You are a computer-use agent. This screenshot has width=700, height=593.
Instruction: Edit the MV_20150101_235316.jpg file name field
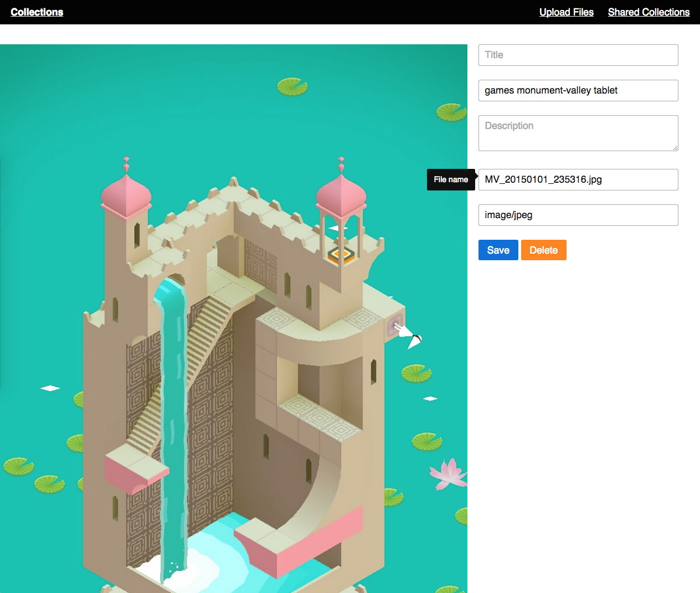(x=578, y=179)
